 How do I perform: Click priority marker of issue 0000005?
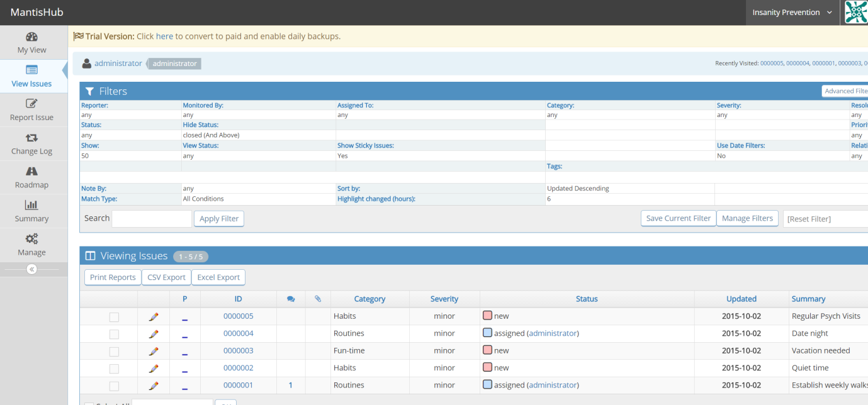[x=185, y=320]
